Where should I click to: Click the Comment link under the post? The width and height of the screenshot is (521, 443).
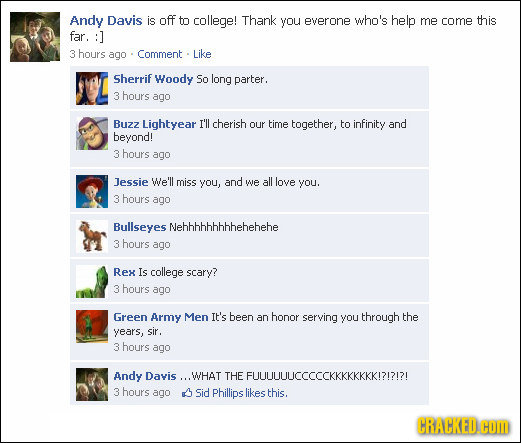(160, 54)
